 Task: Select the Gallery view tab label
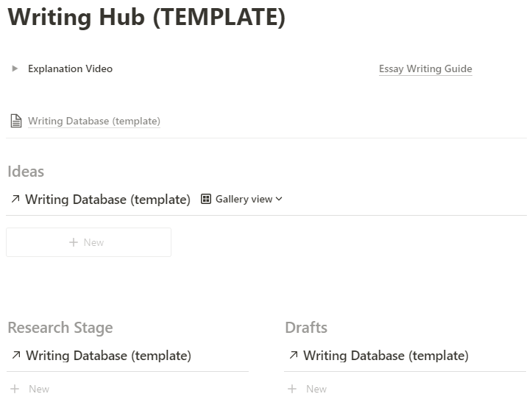[244, 199]
